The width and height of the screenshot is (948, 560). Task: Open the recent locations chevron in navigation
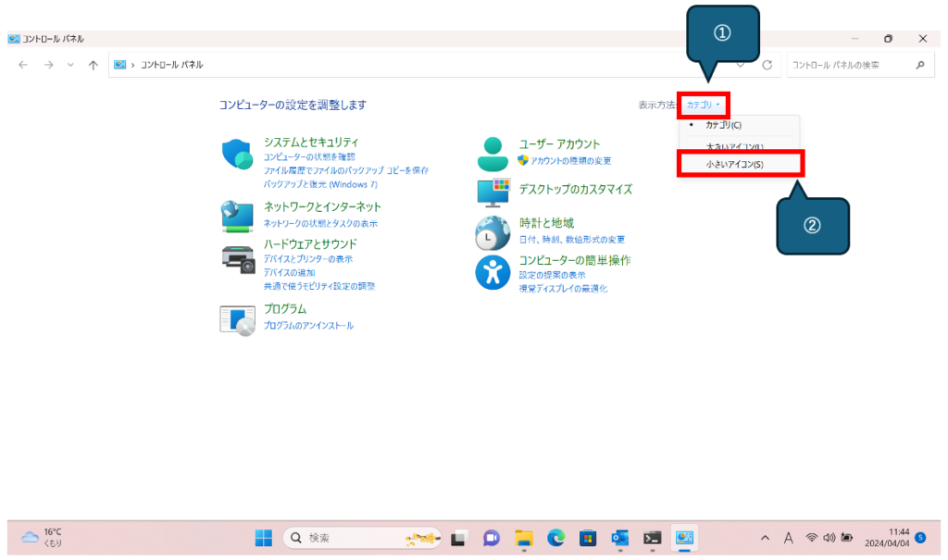[71, 65]
